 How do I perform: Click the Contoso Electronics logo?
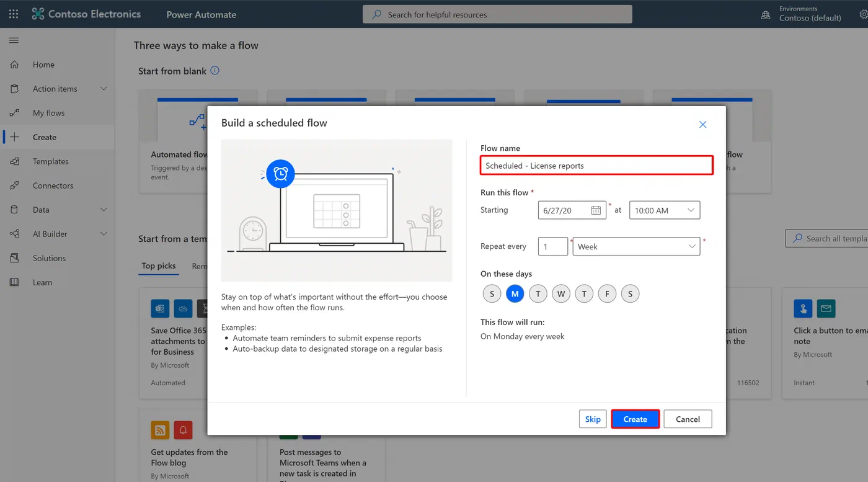point(86,14)
